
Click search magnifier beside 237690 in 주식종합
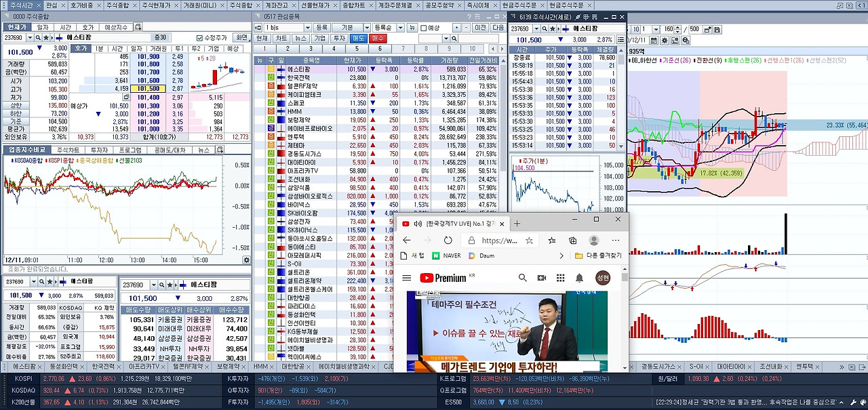[39, 38]
